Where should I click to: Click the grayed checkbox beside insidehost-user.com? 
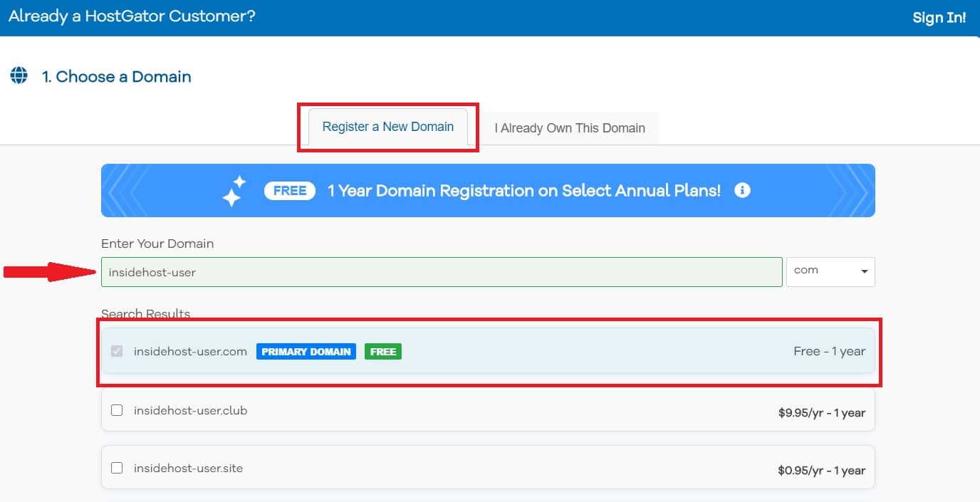point(117,351)
